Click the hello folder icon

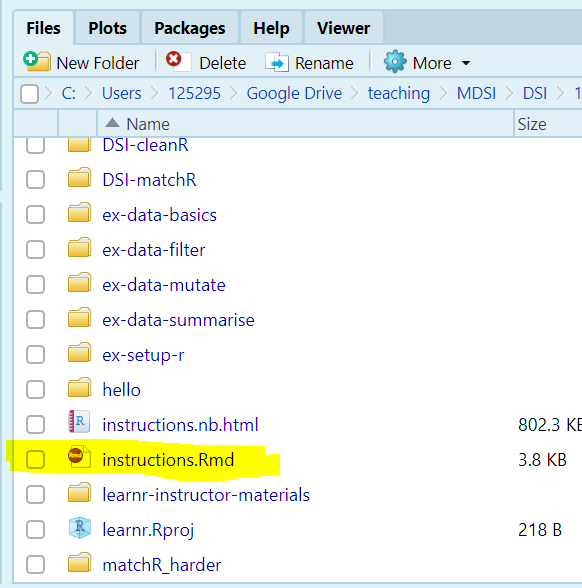[x=79, y=387]
